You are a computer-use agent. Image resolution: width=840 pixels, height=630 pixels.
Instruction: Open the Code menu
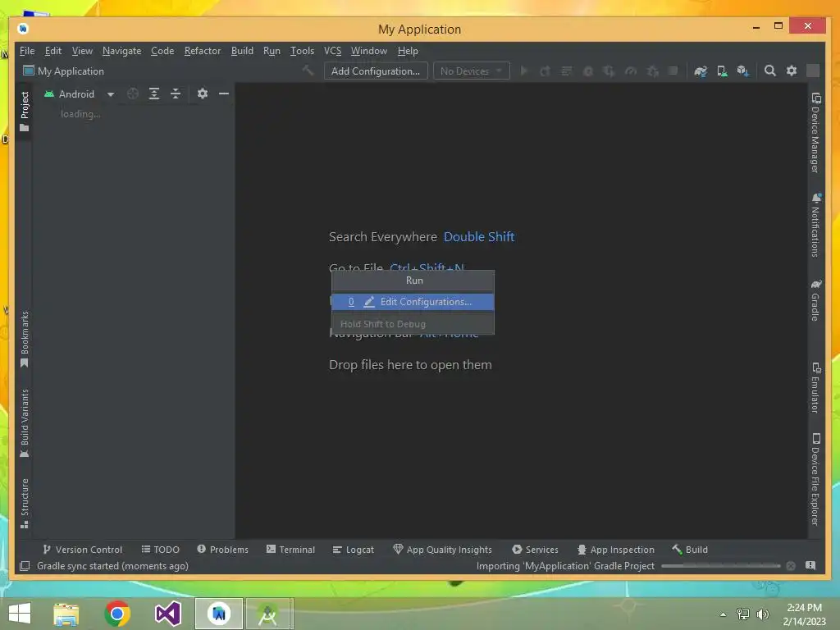pos(162,51)
